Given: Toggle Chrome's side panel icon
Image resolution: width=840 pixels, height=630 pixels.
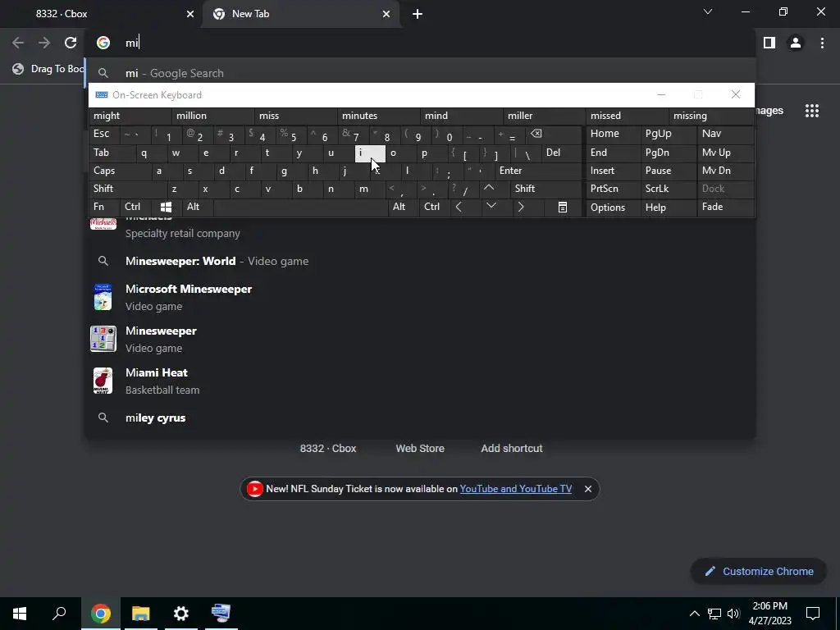Looking at the screenshot, I should 769,43.
